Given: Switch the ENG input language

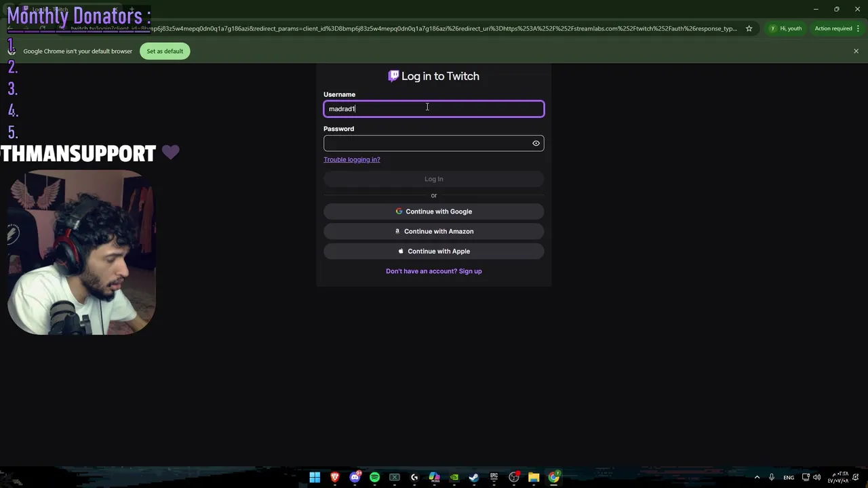Looking at the screenshot, I should pos(789,477).
